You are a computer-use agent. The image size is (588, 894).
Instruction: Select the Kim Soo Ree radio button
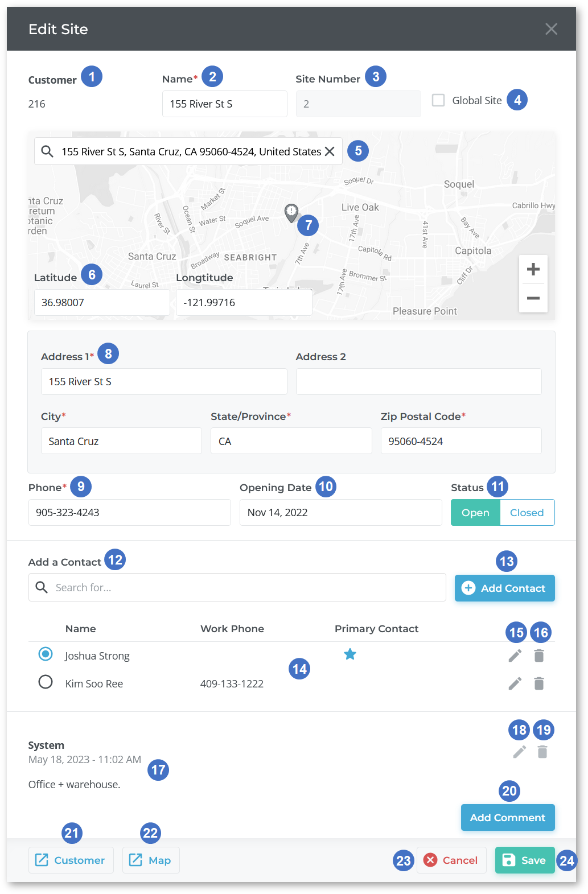pos(46,682)
